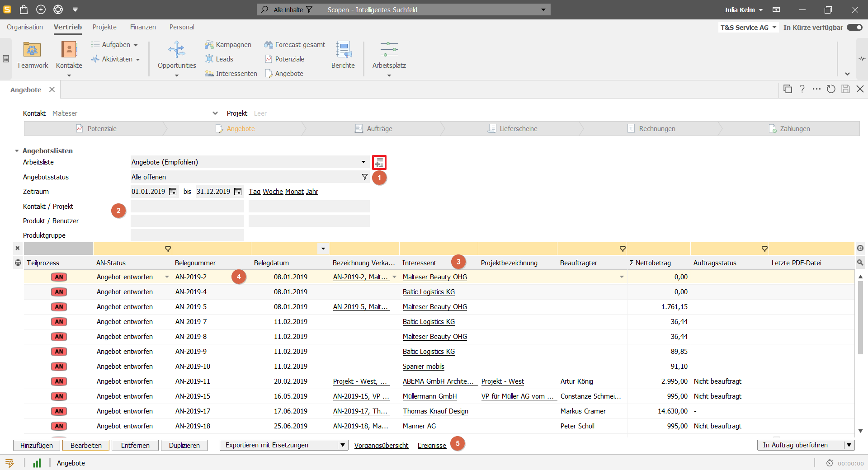Open Forecast gesamt in ribbon
868x470 pixels.
pos(295,45)
